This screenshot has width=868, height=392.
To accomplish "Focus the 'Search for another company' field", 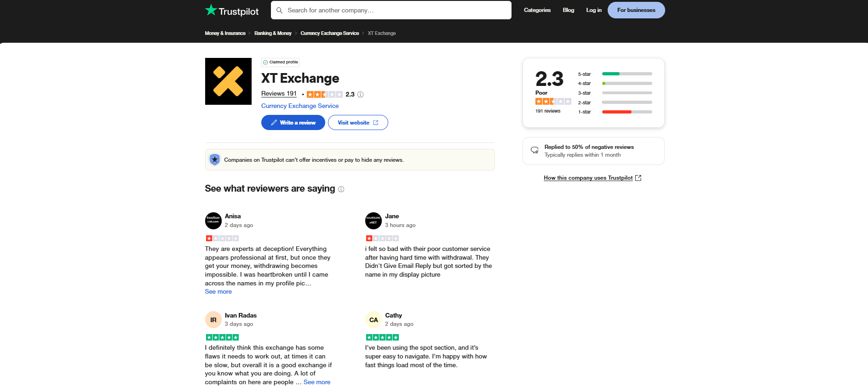I will tap(391, 10).
